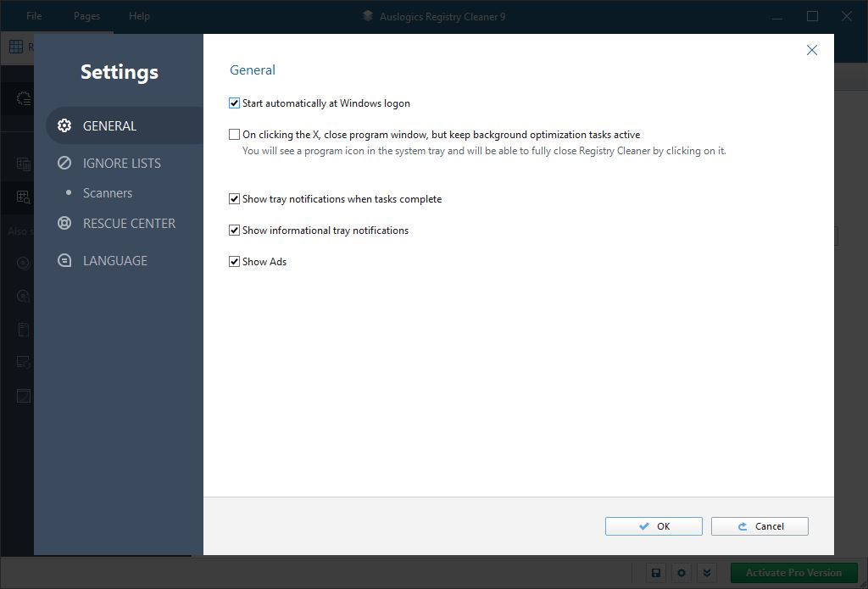This screenshot has height=589, width=868.
Task: Open the RESCUE CENTER settings section
Action: pos(129,223)
